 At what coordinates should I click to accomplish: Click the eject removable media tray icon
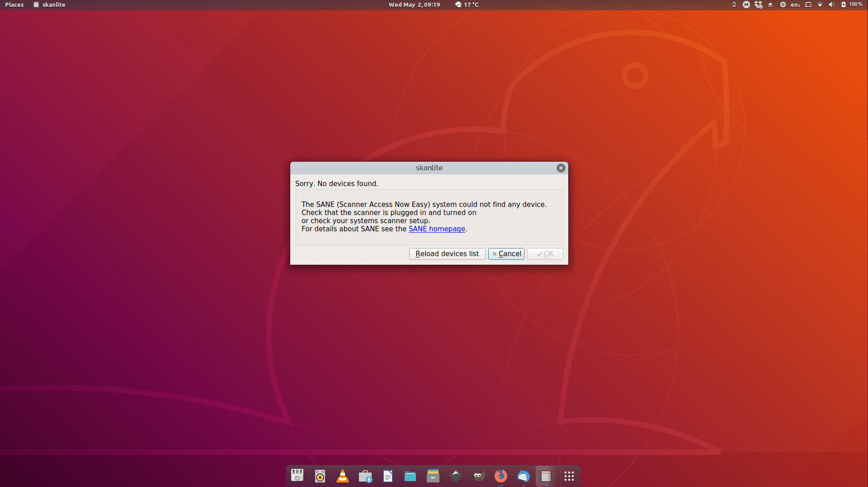tap(770, 5)
